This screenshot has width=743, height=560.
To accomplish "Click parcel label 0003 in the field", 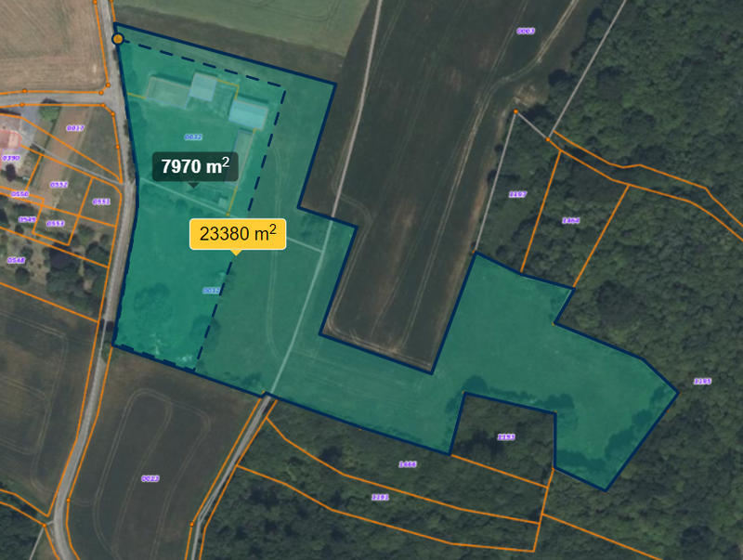I will coord(526,32).
